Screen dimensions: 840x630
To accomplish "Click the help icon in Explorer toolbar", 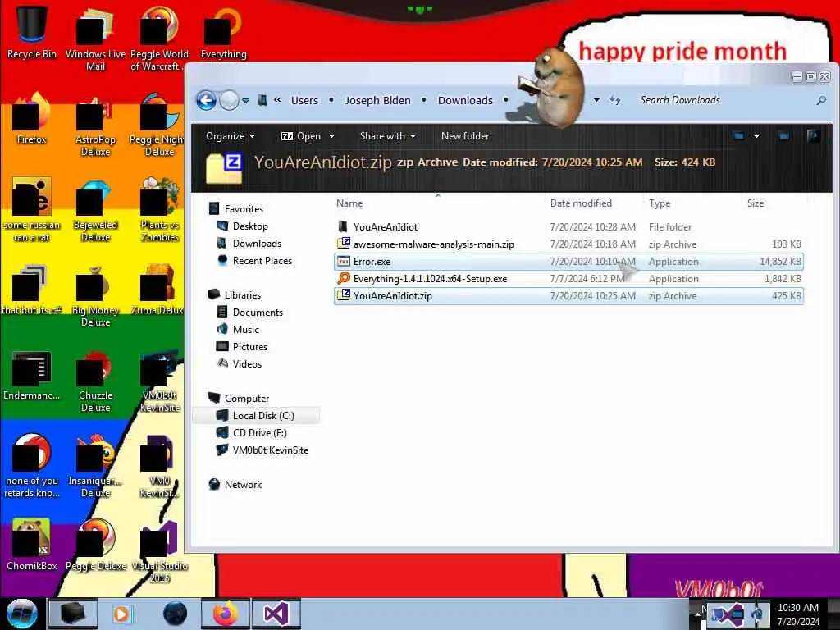I will tap(813, 136).
